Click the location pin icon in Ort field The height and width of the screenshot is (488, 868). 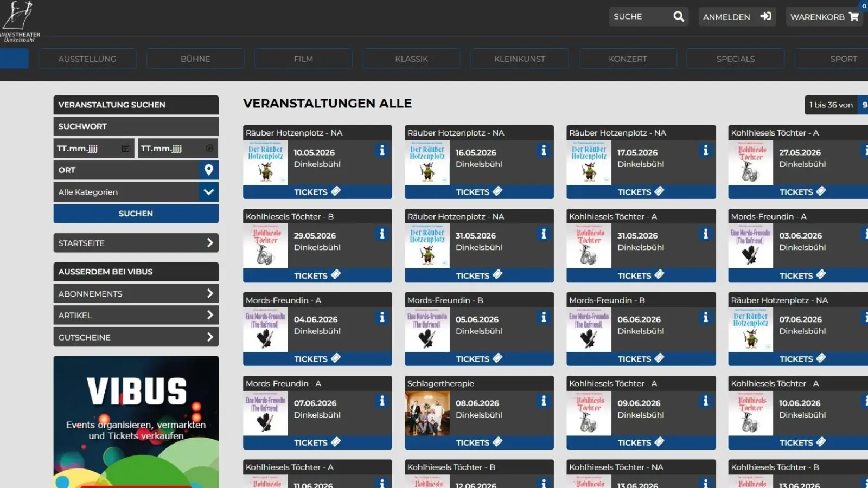click(x=208, y=170)
